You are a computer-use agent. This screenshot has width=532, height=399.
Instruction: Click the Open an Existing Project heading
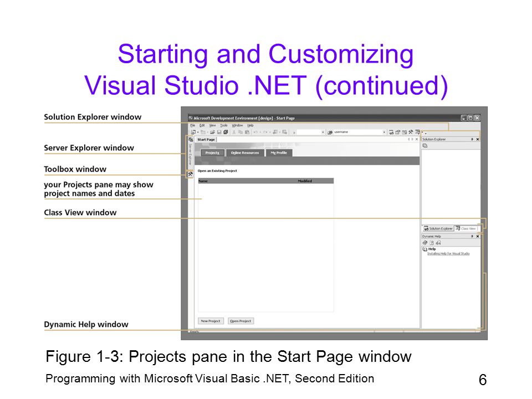coord(217,171)
